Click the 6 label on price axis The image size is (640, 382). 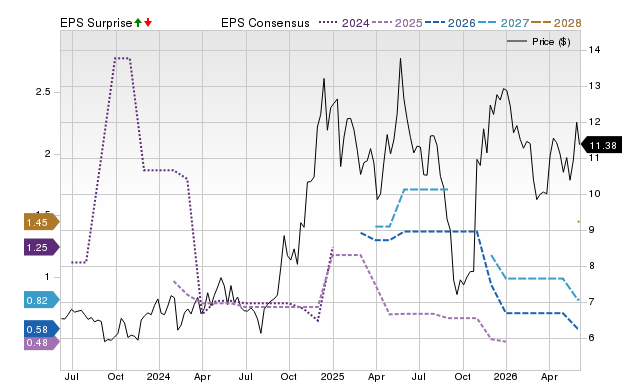592,338
